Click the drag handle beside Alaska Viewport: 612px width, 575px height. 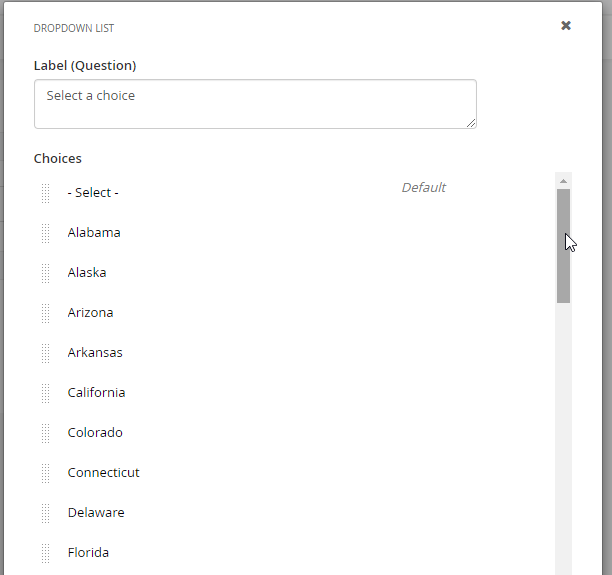pos(46,273)
